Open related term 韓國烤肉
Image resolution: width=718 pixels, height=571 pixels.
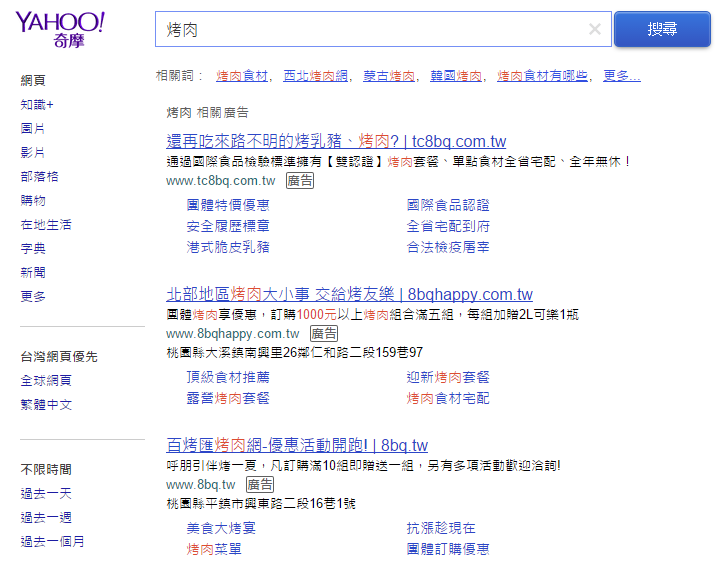pyautogui.click(x=456, y=76)
